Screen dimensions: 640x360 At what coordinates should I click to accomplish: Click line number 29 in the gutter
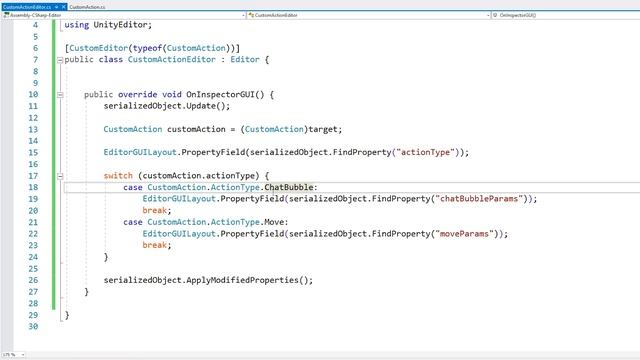pos(33,315)
